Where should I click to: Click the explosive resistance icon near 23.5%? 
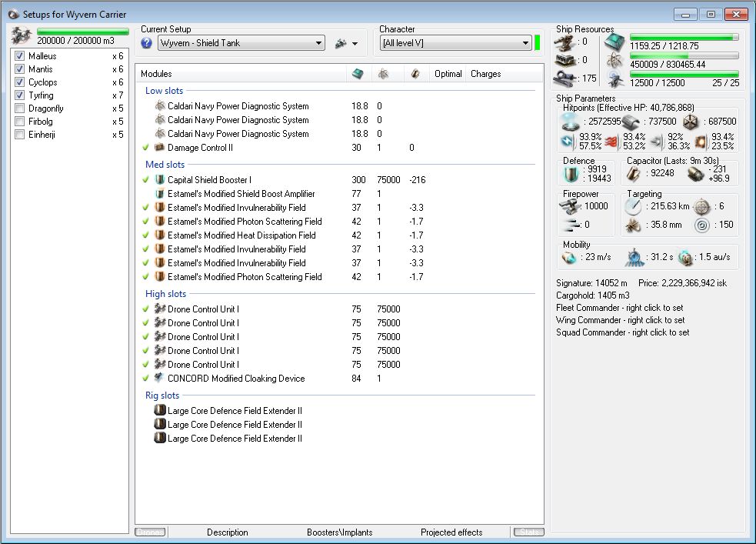pos(701,142)
